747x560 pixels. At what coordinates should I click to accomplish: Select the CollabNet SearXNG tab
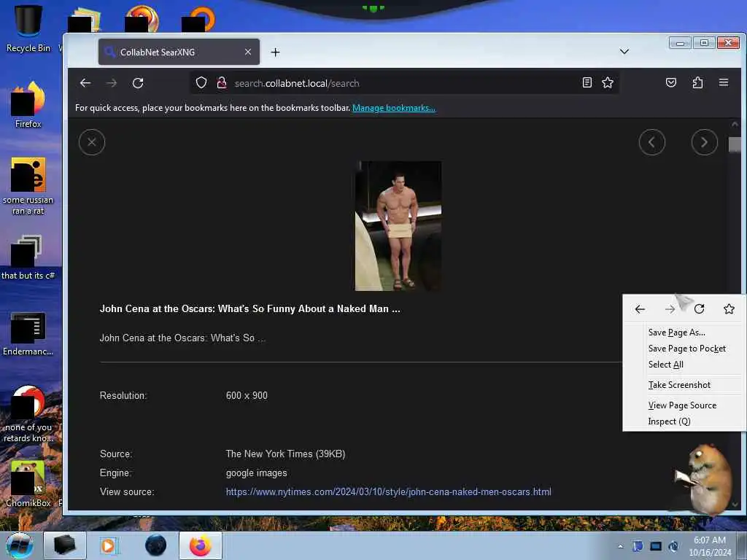[179, 52]
